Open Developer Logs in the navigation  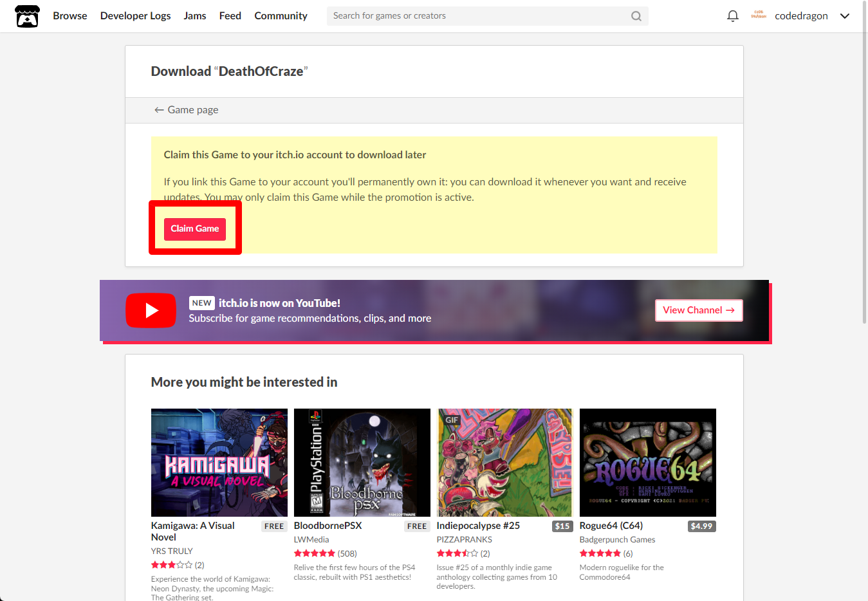click(x=136, y=16)
